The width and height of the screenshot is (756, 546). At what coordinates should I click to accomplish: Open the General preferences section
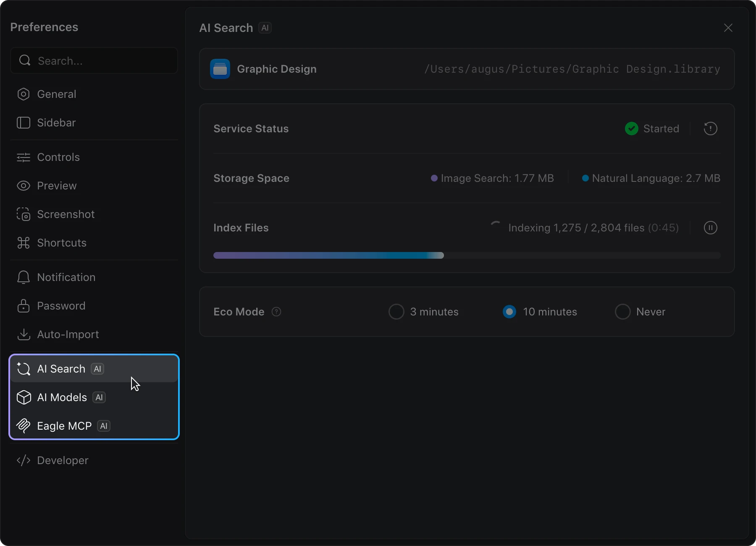56,94
